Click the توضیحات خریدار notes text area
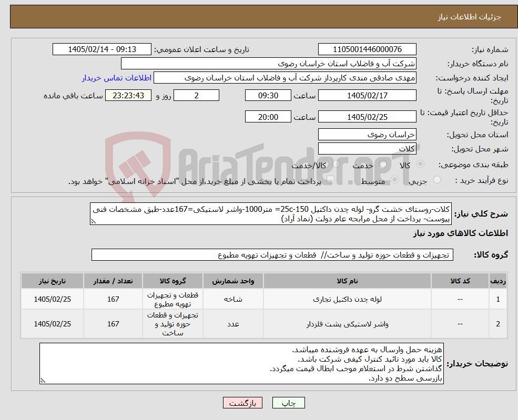This screenshot has width=518, height=420. [x=241, y=364]
